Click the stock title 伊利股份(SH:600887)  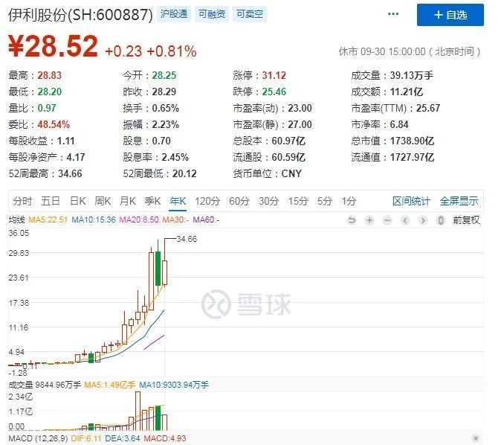tap(80, 14)
